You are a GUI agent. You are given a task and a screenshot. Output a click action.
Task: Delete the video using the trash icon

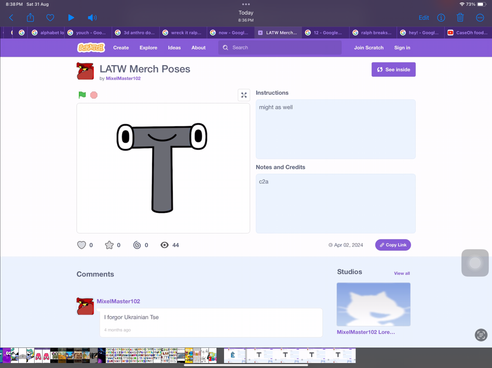coord(460,18)
